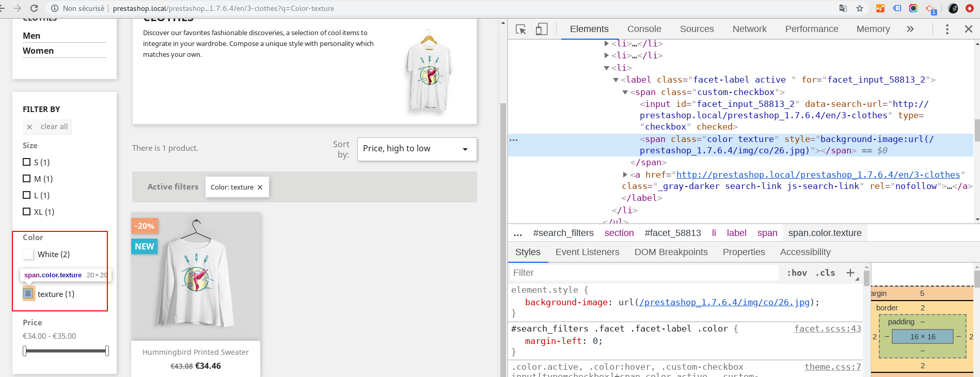Open the Properties pane tab

point(744,252)
